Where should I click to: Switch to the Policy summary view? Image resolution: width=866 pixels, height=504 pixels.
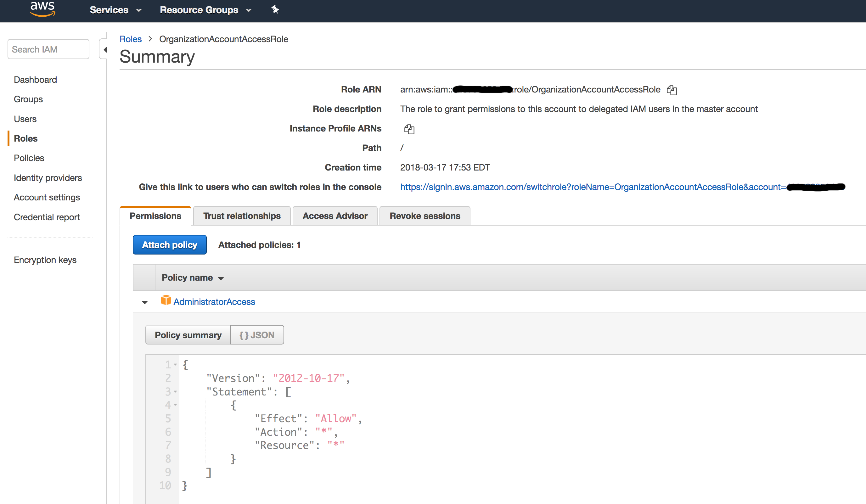tap(188, 335)
